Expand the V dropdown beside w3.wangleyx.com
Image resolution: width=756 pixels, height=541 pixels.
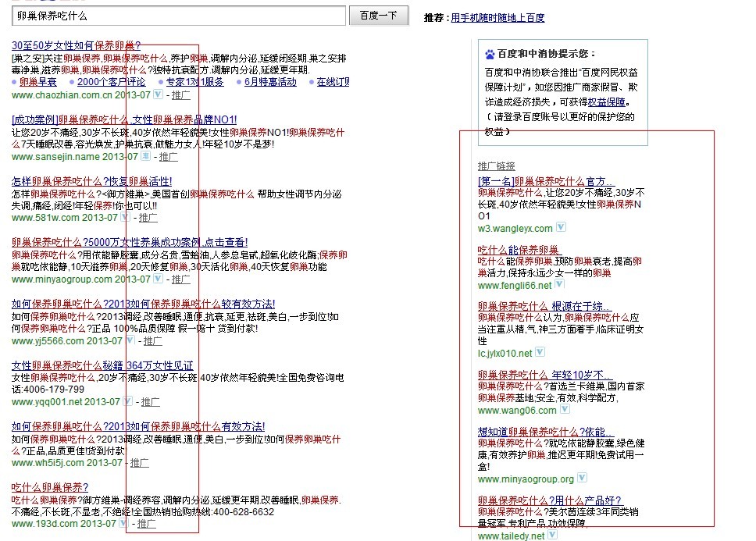coord(561,226)
